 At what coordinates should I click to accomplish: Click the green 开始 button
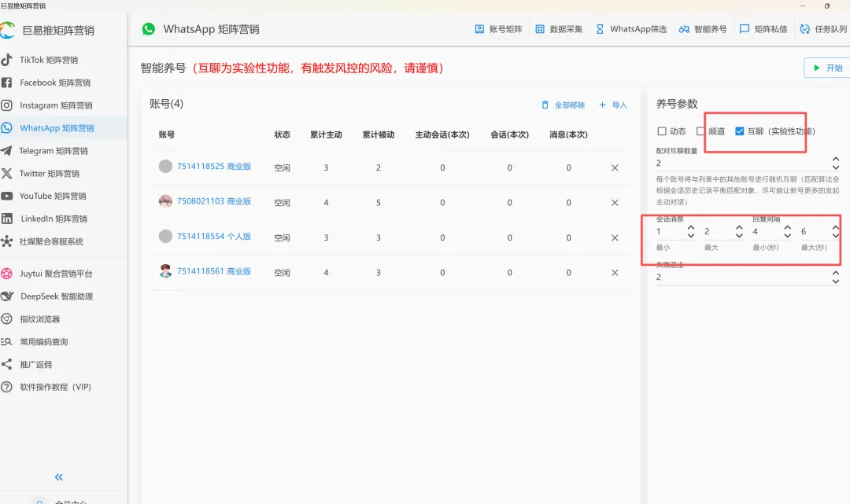tap(831, 67)
